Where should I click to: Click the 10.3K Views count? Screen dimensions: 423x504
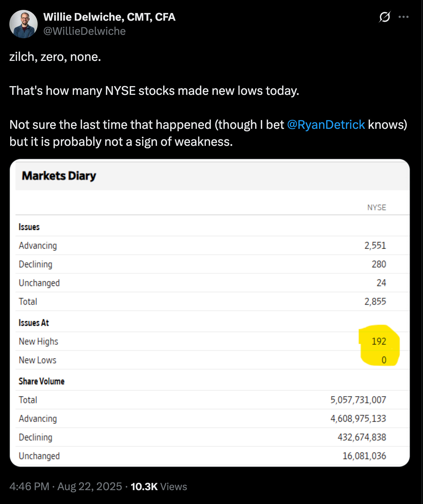159,486
